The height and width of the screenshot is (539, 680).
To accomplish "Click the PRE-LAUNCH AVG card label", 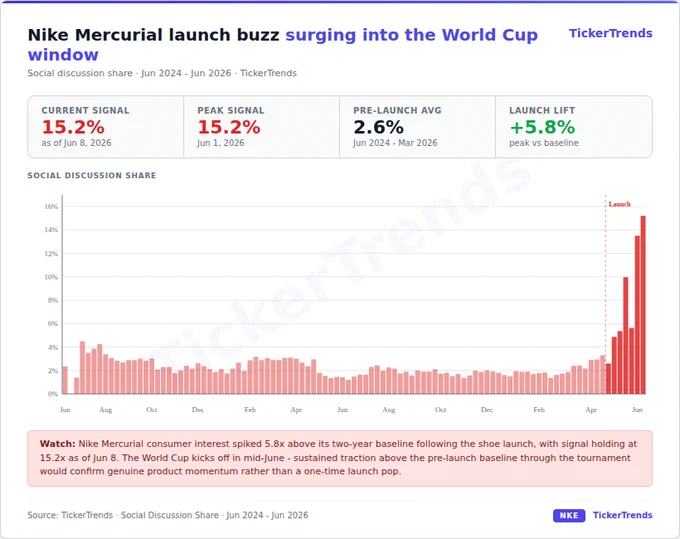I will click(397, 111).
